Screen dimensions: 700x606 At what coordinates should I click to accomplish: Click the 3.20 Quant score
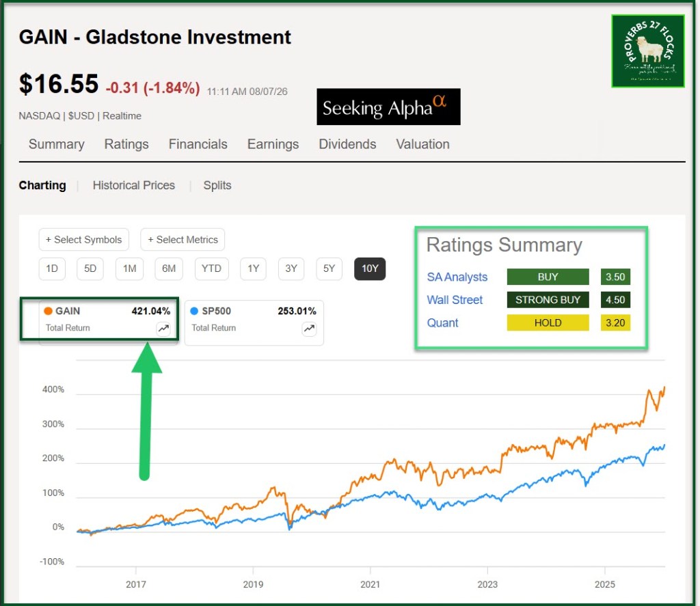pyautogui.click(x=615, y=322)
